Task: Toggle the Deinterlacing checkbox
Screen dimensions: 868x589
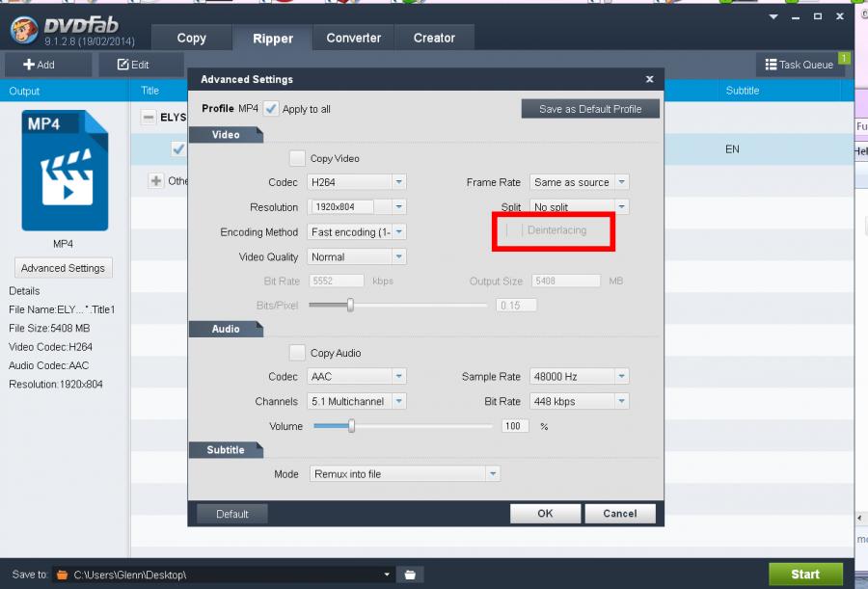Action: 514,230
